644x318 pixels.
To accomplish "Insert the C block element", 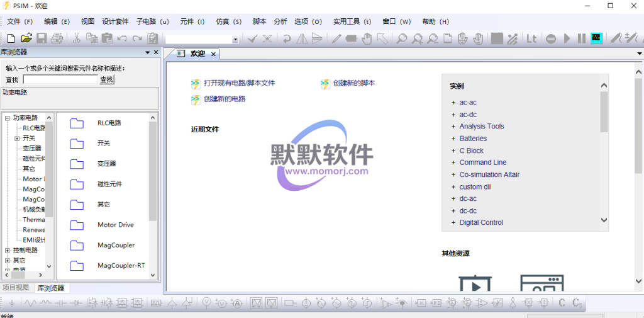I will pos(562,303).
